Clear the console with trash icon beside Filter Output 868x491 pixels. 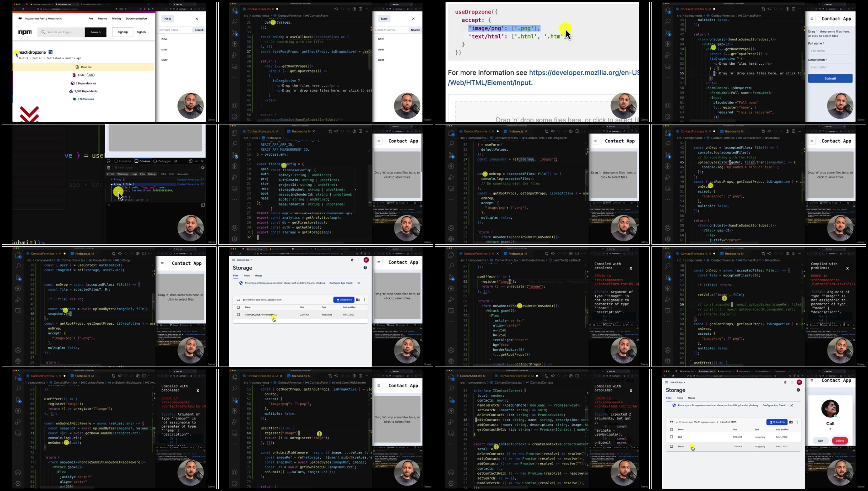click(109, 167)
